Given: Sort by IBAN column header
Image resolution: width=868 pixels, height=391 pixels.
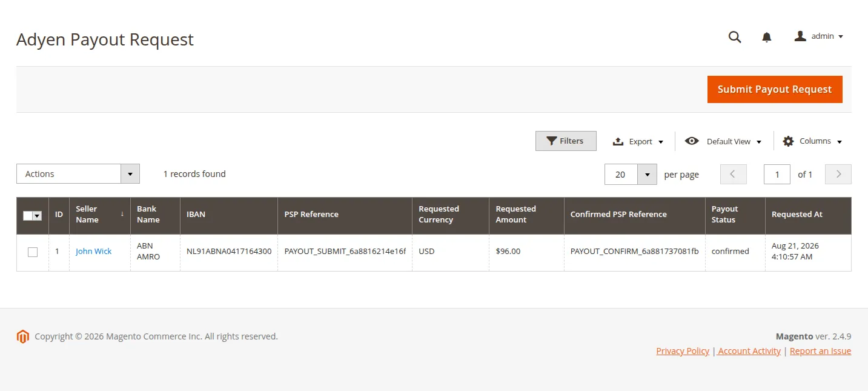Looking at the screenshot, I should coord(229,215).
